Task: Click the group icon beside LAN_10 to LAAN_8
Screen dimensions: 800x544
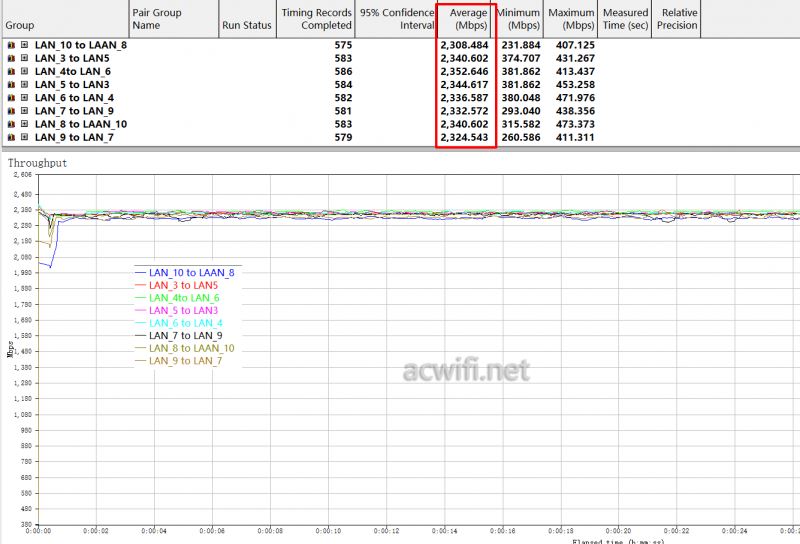Action: pos(10,46)
